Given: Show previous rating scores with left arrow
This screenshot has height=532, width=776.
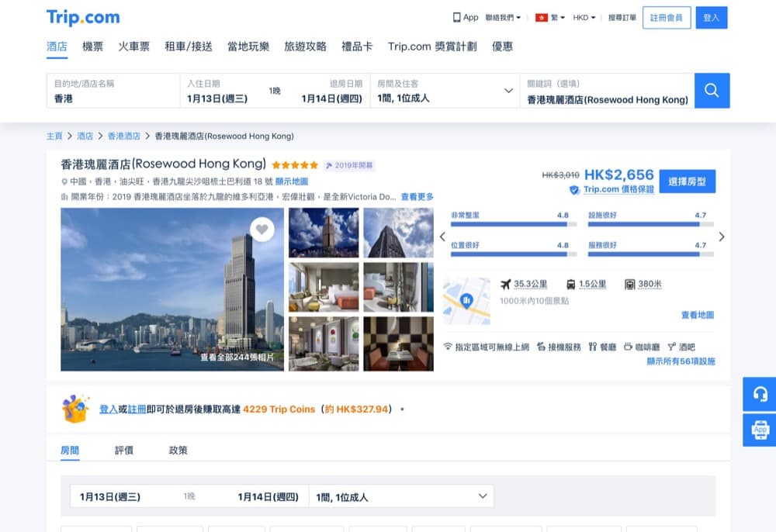Looking at the screenshot, I should 442,237.
